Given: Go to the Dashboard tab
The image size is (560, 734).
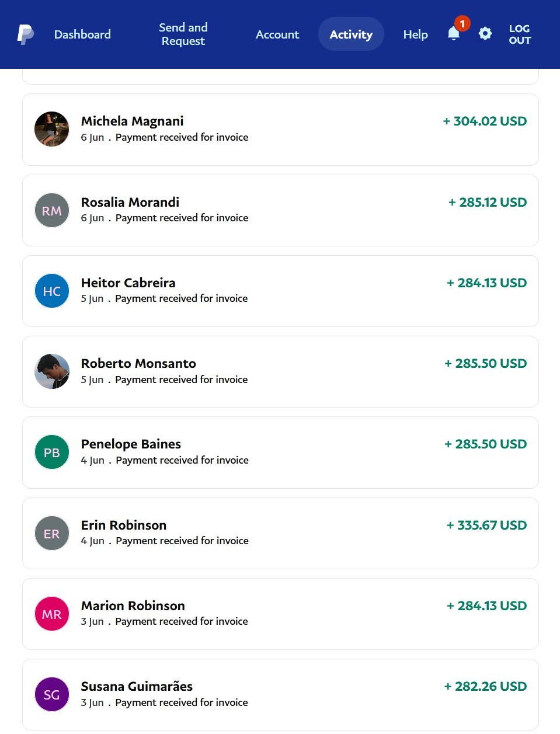Looking at the screenshot, I should point(82,34).
